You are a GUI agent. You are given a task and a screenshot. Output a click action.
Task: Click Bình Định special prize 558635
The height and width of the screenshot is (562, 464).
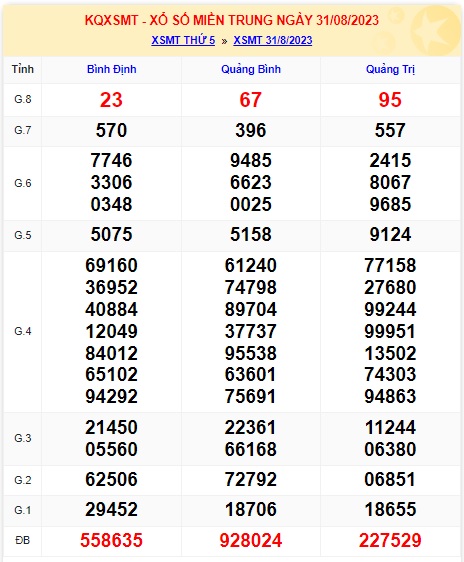(111, 540)
